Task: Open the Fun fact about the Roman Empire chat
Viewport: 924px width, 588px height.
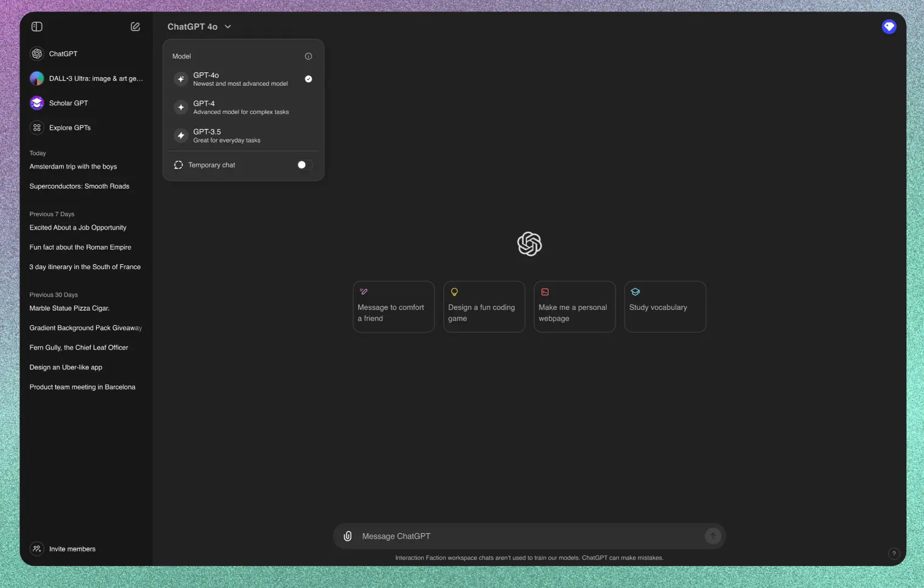Action: click(80, 247)
